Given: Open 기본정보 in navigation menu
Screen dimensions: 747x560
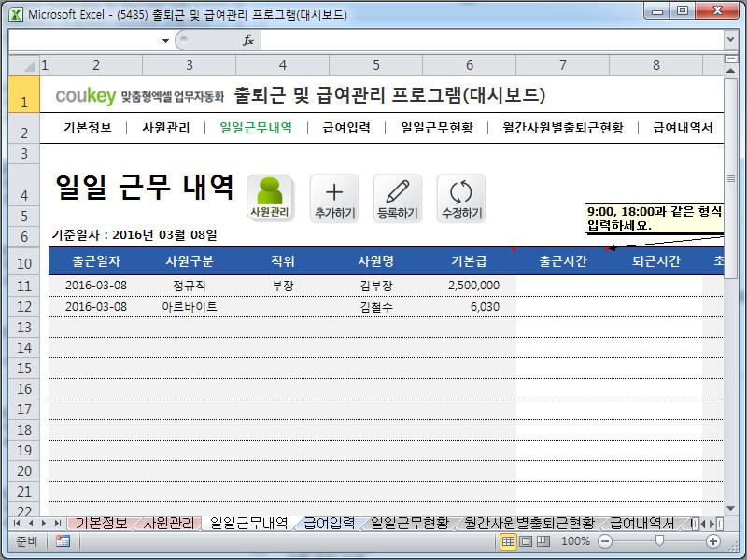Looking at the screenshot, I should click(88, 128).
